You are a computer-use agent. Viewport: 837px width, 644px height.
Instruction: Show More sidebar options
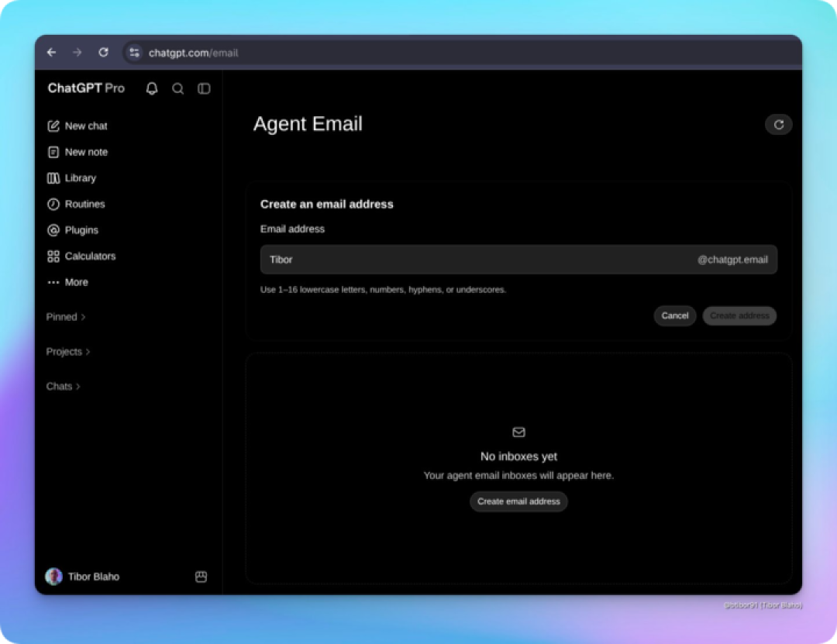76,283
